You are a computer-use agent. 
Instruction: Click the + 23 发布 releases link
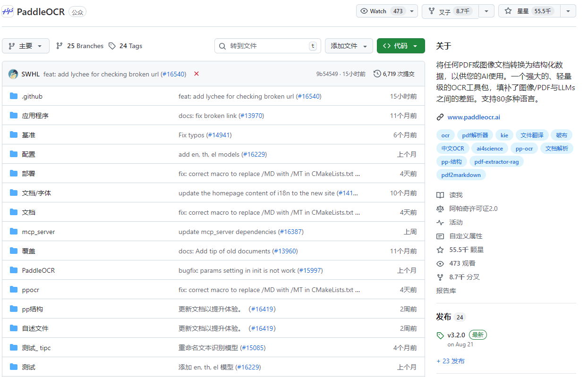[451, 360]
